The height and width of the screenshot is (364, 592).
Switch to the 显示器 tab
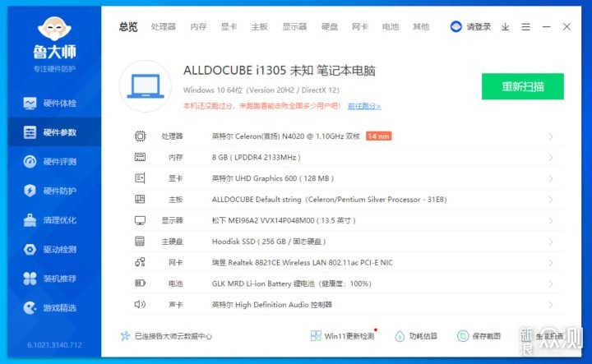(294, 27)
